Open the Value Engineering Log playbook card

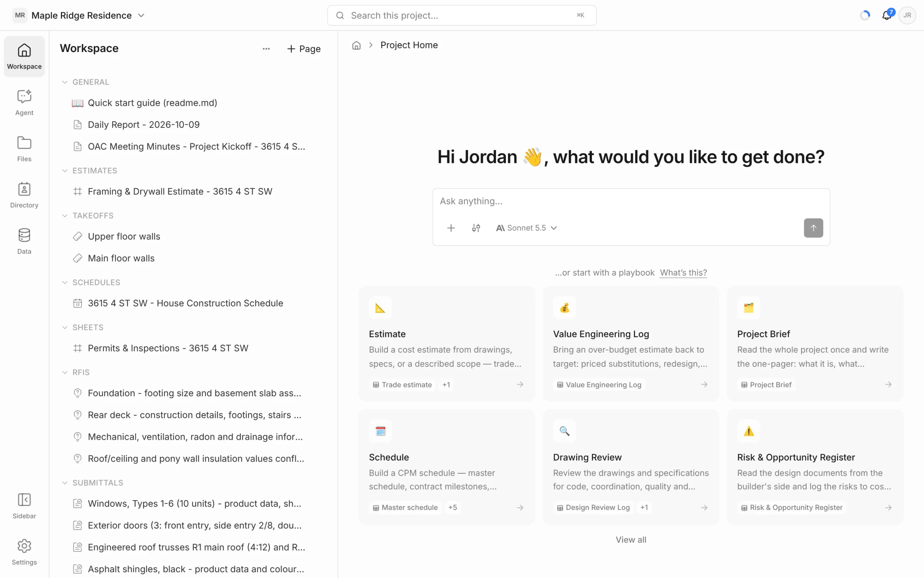[x=631, y=343]
